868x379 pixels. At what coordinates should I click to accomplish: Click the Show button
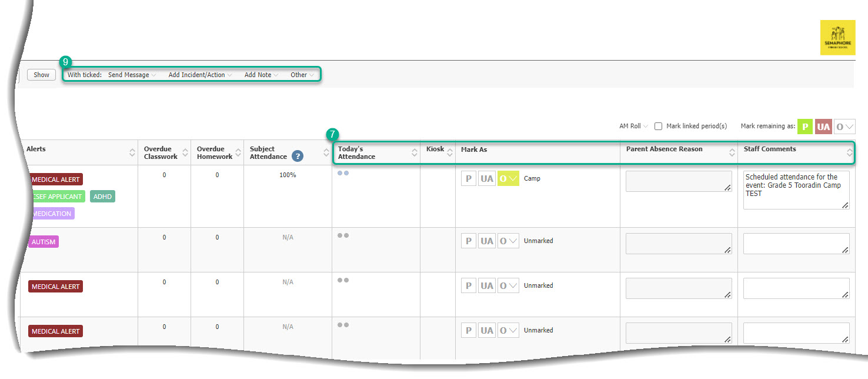click(x=41, y=75)
